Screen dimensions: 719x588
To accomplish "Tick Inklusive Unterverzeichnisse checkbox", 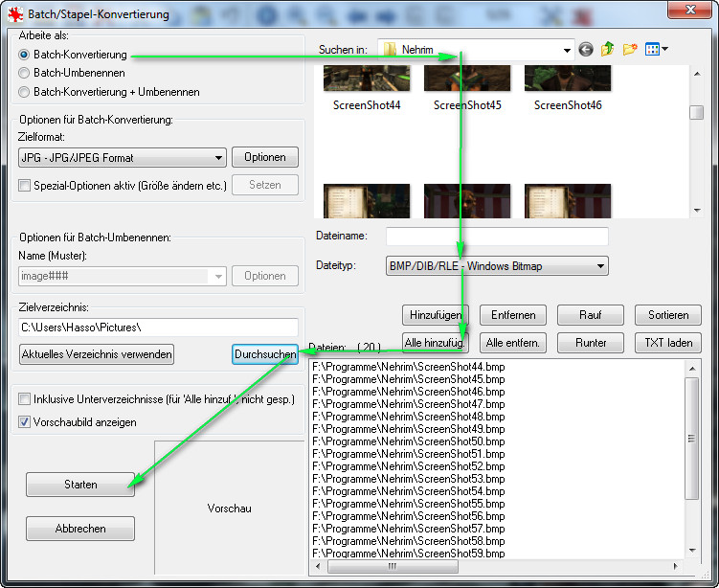I will point(25,399).
